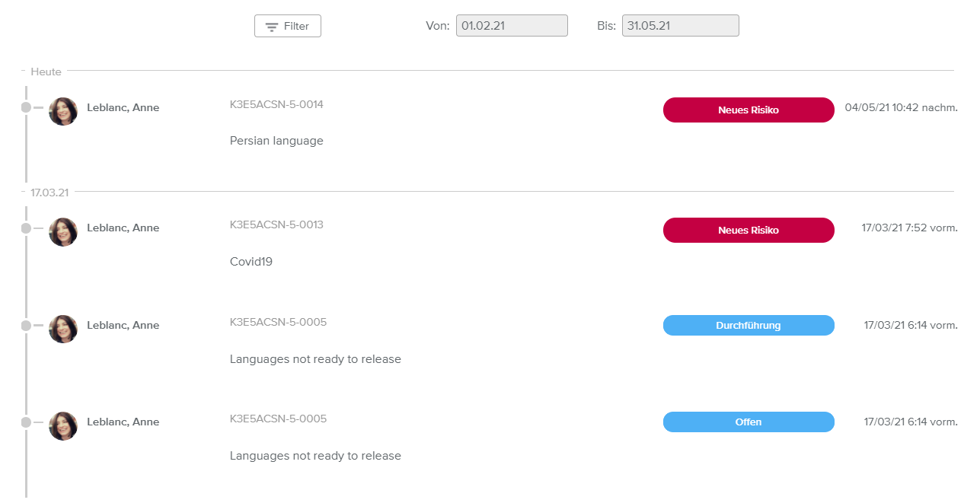Click the Filter button

[x=288, y=26]
